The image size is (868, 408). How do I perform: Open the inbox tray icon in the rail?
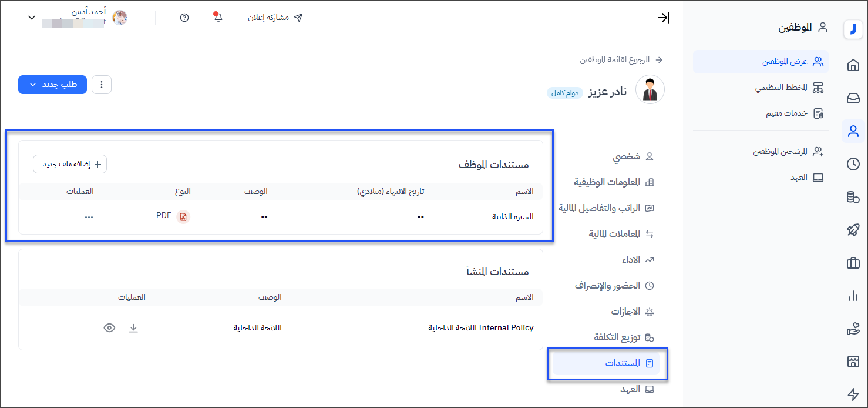(x=853, y=98)
